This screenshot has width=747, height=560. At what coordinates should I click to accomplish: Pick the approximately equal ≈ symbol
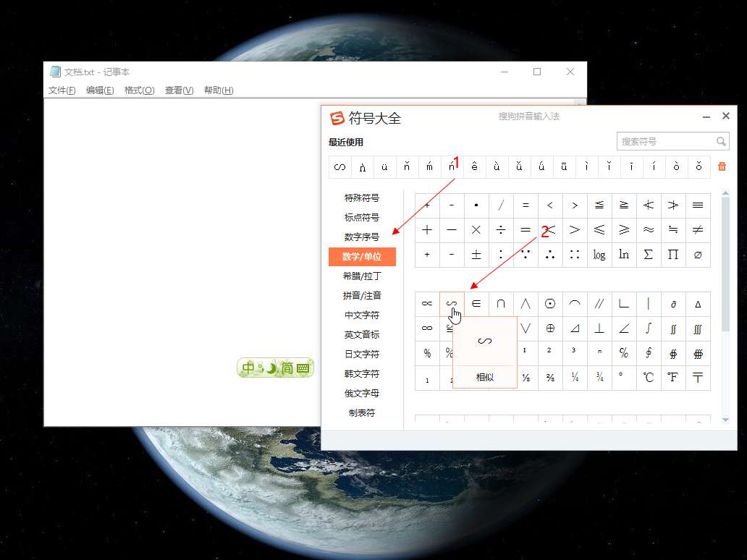649,230
